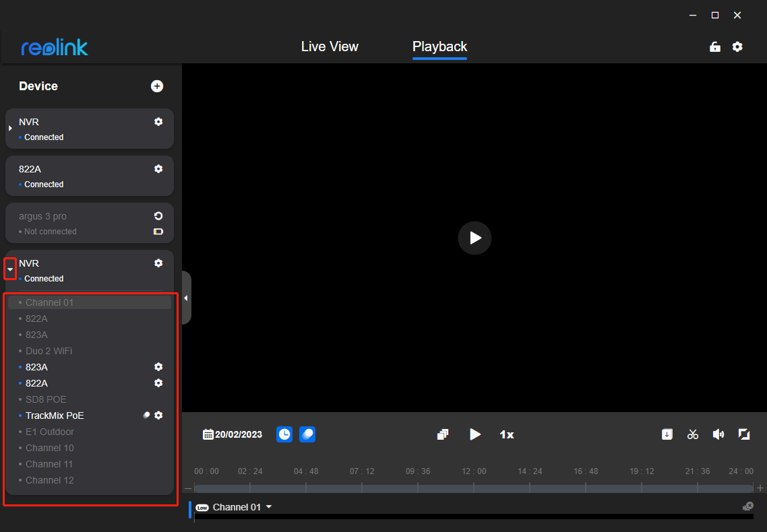This screenshot has width=767, height=532.
Task: Click the 'Not connected' status text
Action: pos(51,232)
